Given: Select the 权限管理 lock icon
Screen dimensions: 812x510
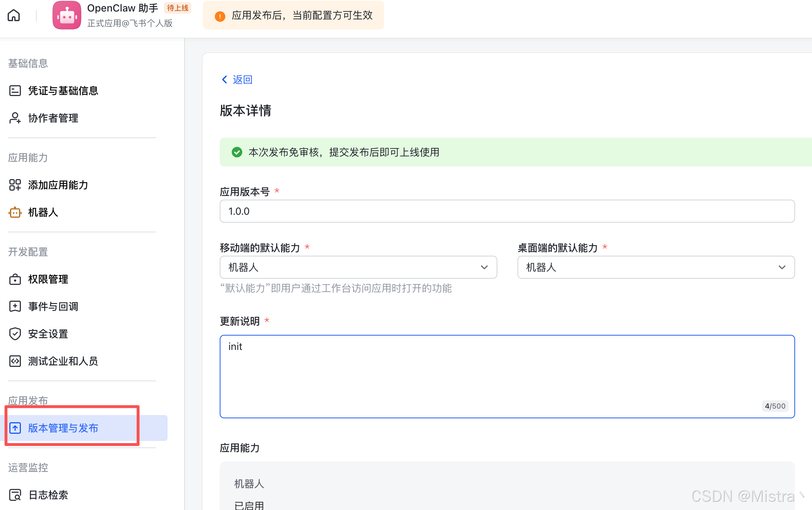Looking at the screenshot, I should (x=15, y=279).
